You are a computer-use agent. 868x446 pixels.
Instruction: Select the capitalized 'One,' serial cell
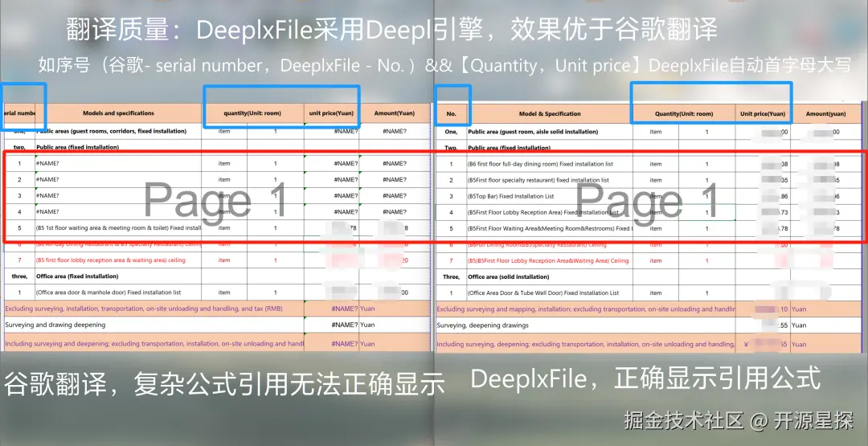tap(451, 132)
